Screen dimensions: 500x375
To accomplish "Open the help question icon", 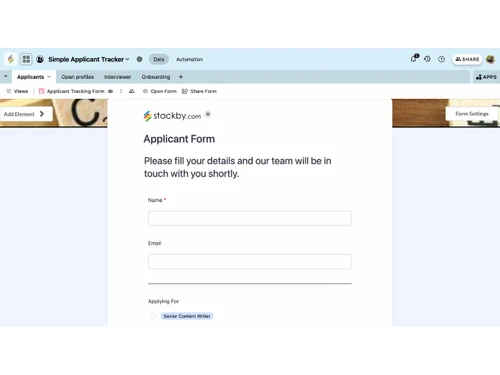I will pyautogui.click(x=441, y=59).
